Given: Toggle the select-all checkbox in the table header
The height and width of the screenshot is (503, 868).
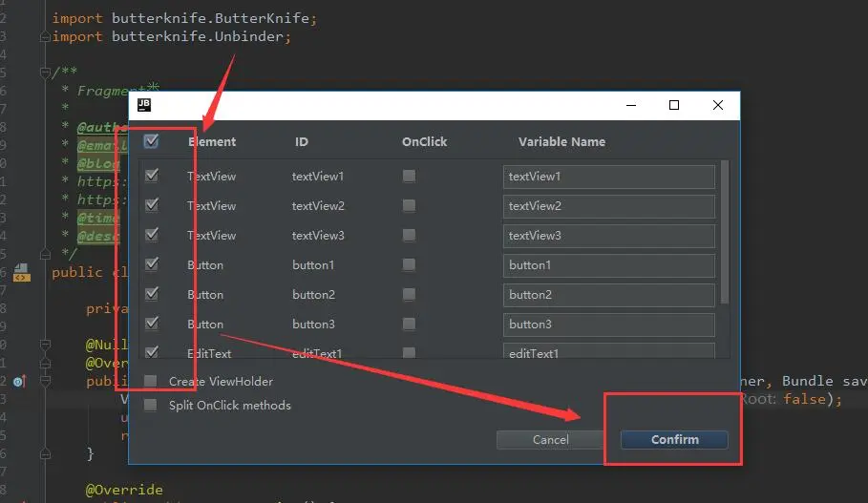Looking at the screenshot, I should [151, 141].
